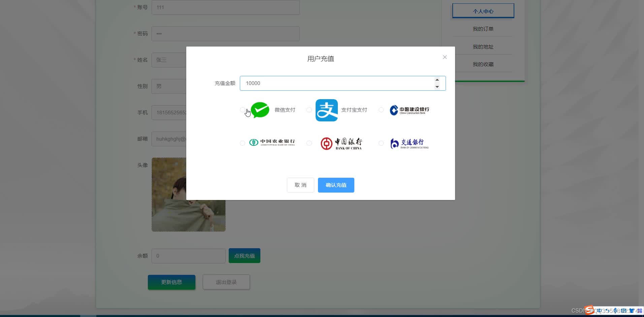Click the Sogou input method tray icon
Image resolution: width=644 pixels, height=317 pixels.
point(589,310)
